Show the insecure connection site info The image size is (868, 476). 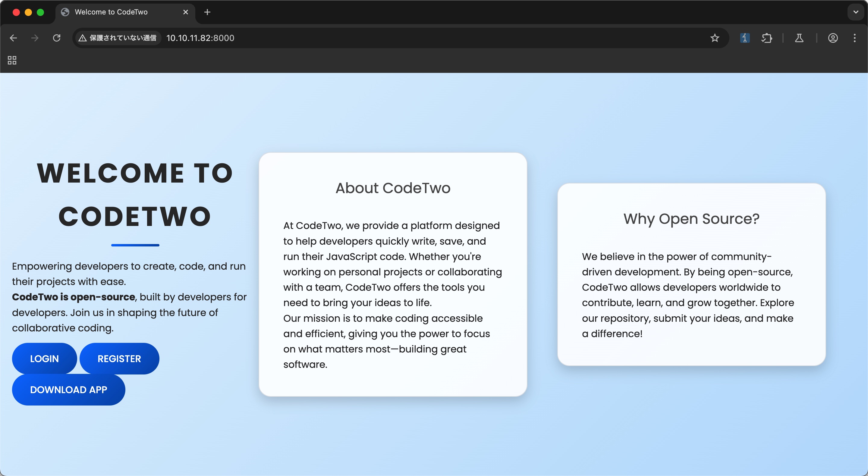click(x=118, y=38)
